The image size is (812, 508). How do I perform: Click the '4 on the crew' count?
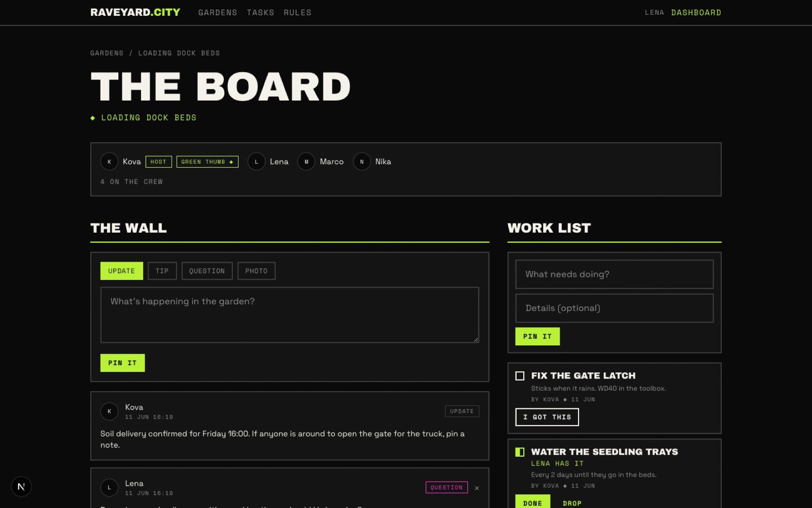click(x=131, y=182)
